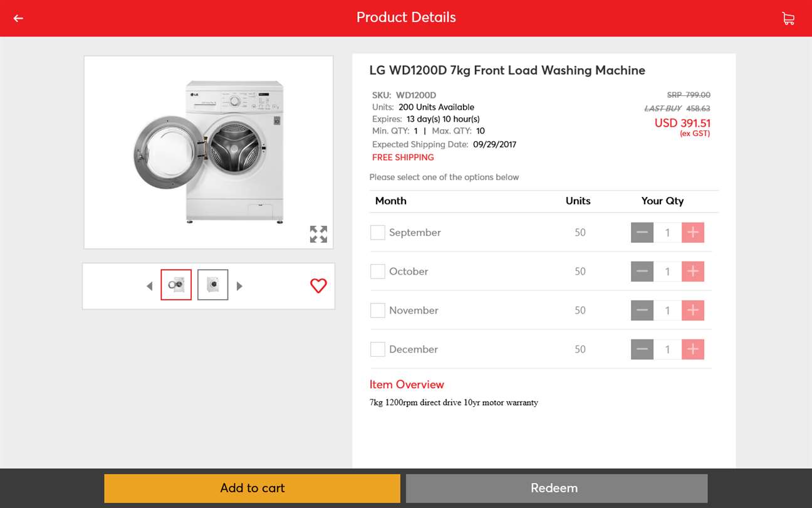Click the LAST BUY 458.63 price
The image size is (812, 508).
(677, 108)
